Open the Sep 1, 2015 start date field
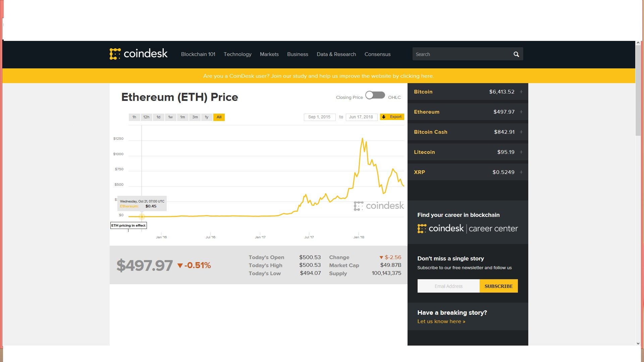Viewport: 644px width, 362px height. (320, 117)
